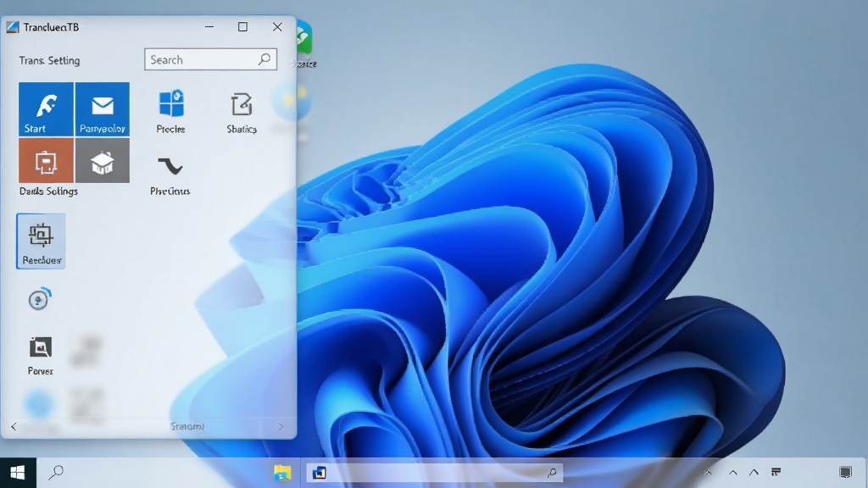The width and height of the screenshot is (868, 488).
Task: Click the orange Darils Solings tile
Action: click(46, 160)
